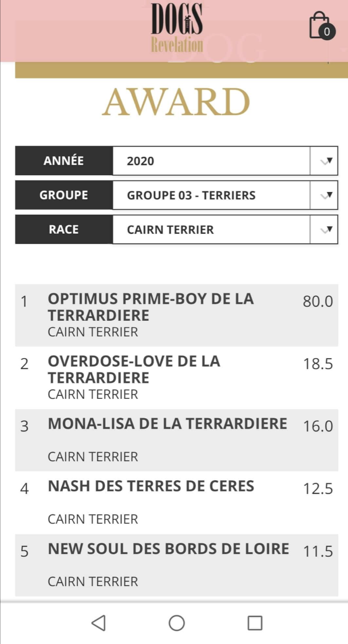Open the Groupe 03 - Terriers selector
Image resolution: width=348 pixels, height=644 pixels.
[226, 195]
